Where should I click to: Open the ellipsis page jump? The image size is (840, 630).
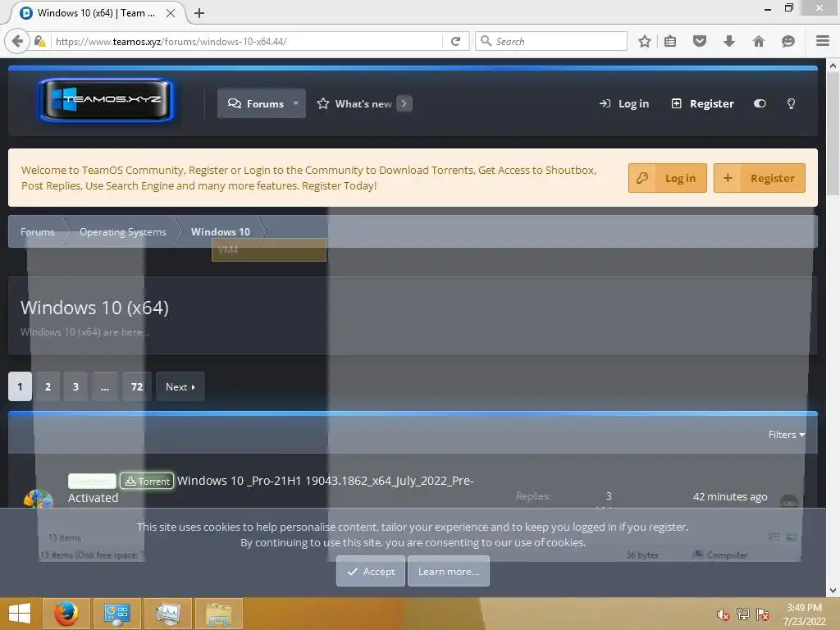[x=105, y=386]
